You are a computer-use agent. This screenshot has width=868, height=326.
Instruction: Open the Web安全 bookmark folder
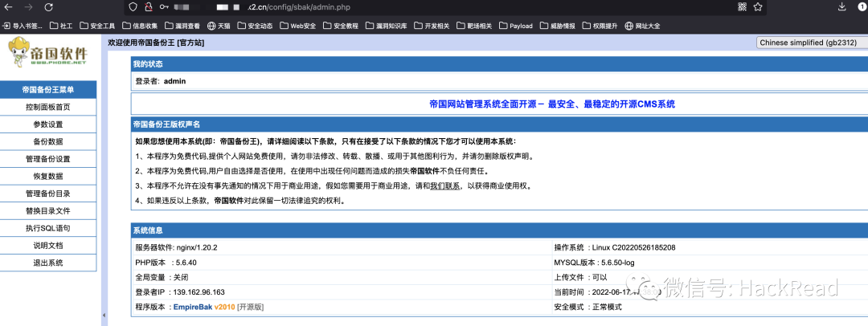click(298, 26)
